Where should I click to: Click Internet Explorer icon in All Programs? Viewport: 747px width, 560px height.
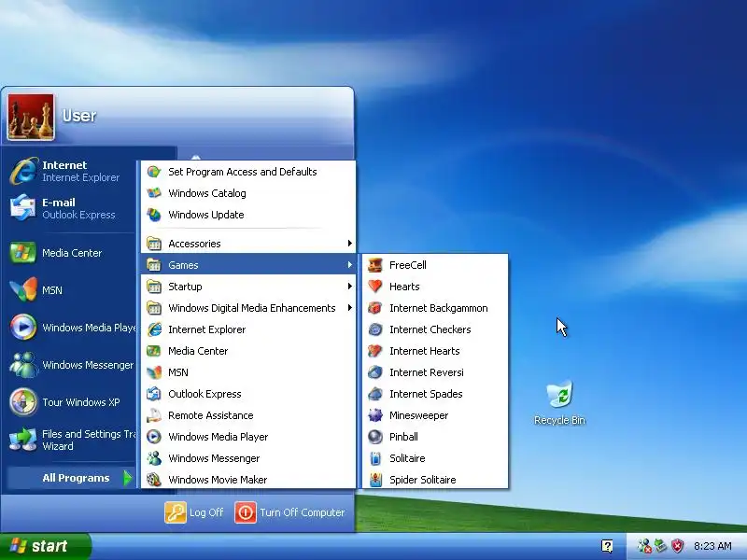[154, 329]
